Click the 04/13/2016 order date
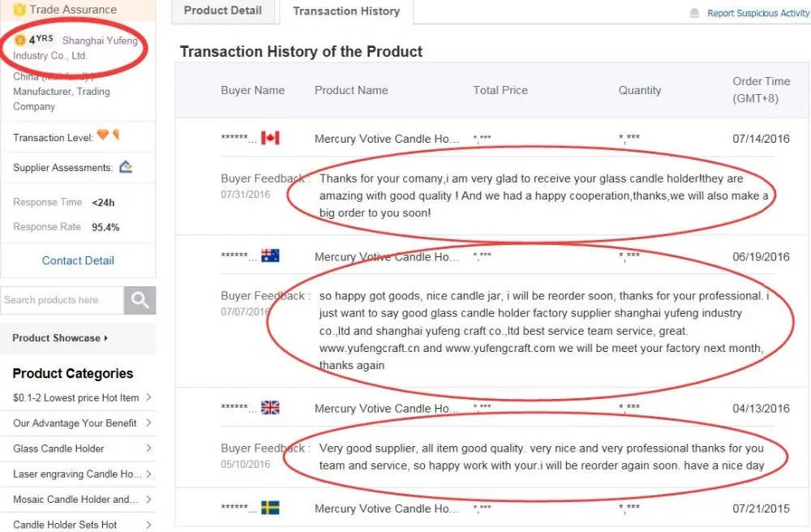This screenshot has width=811, height=532. point(761,409)
